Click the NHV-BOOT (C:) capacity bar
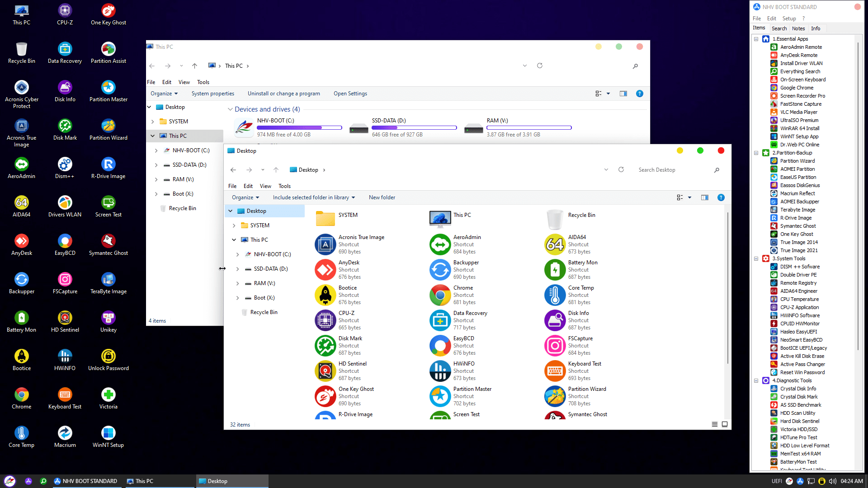This screenshot has height=488, width=868. pos(299,128)
